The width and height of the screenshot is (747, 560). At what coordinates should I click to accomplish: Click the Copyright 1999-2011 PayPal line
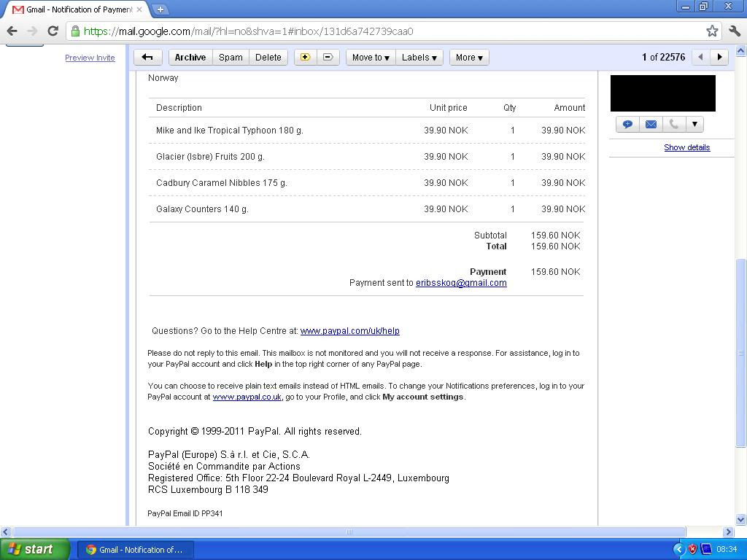coord(255,432)
